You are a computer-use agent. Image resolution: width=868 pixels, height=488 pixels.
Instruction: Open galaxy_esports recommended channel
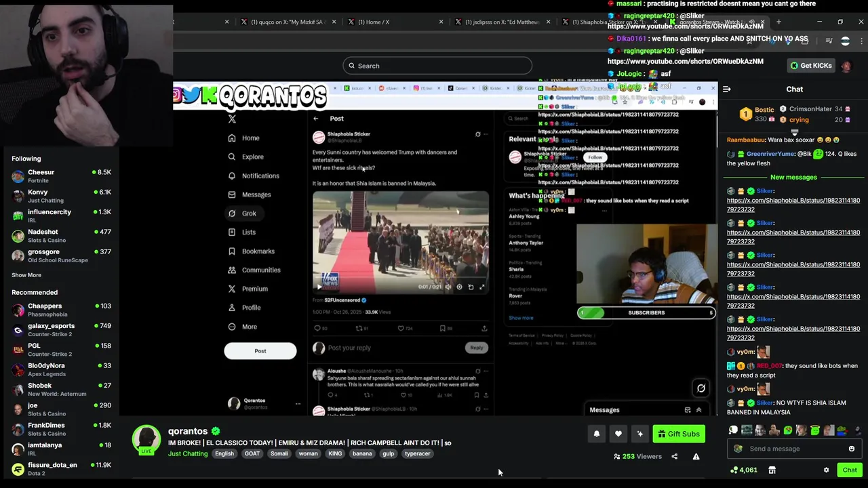[60, 329]
